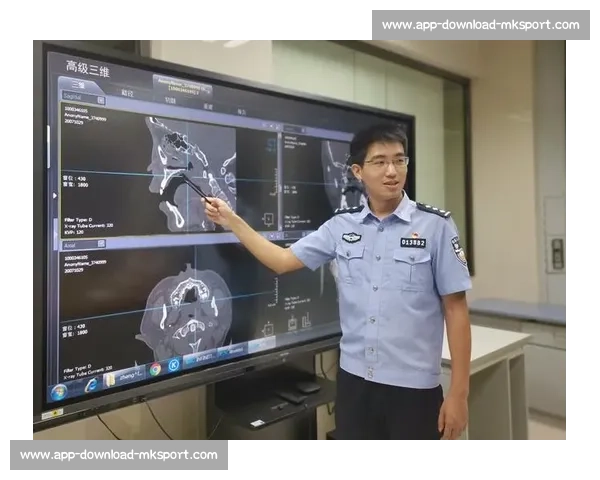Select the 切割 tab
The width and height of the screenshot is (600, 480).
170,100
